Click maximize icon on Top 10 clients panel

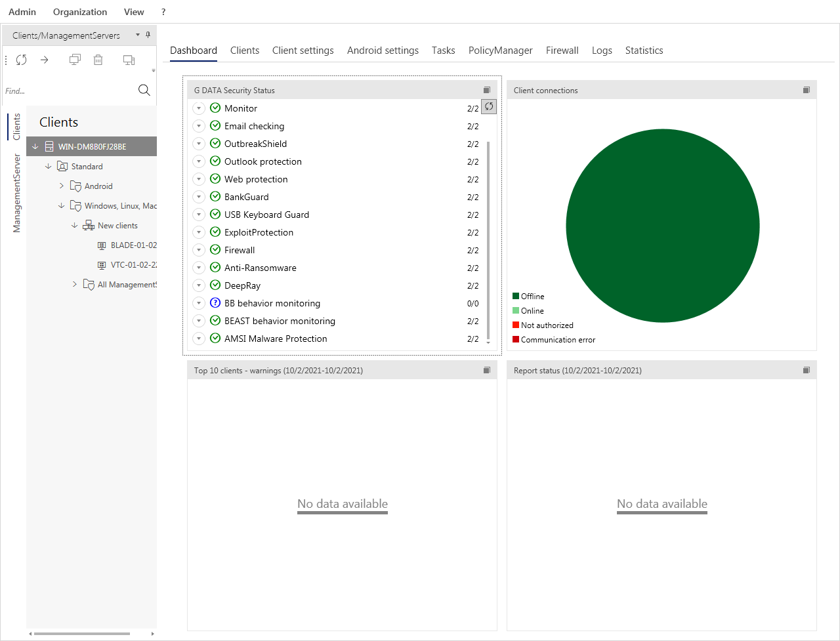[x=487, y=370]
